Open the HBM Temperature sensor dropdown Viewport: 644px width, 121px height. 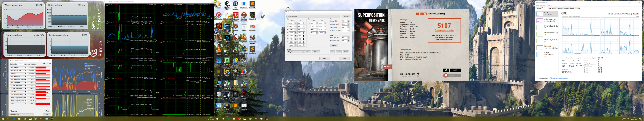(18, 83)
